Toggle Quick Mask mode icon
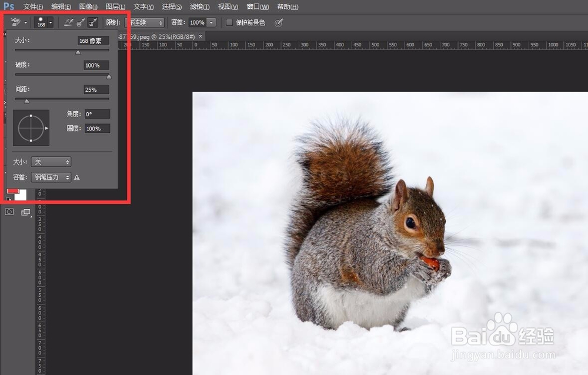 point(9,212)
